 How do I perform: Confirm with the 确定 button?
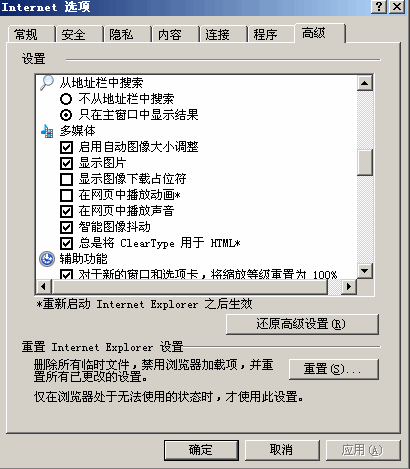coord(201,450)
